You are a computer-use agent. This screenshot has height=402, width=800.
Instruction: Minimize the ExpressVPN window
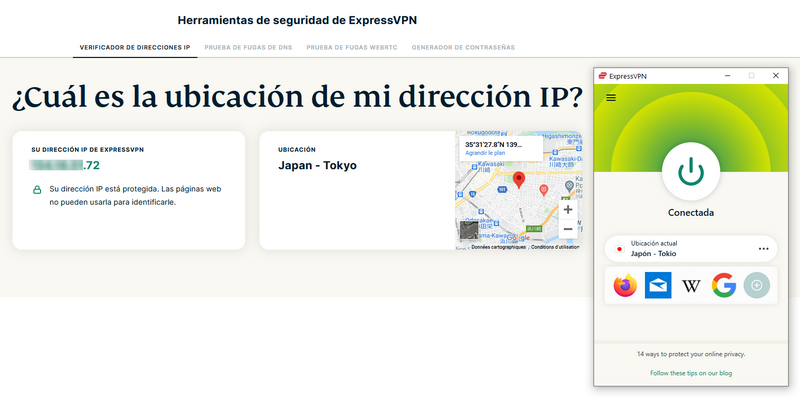coord(727,76)
